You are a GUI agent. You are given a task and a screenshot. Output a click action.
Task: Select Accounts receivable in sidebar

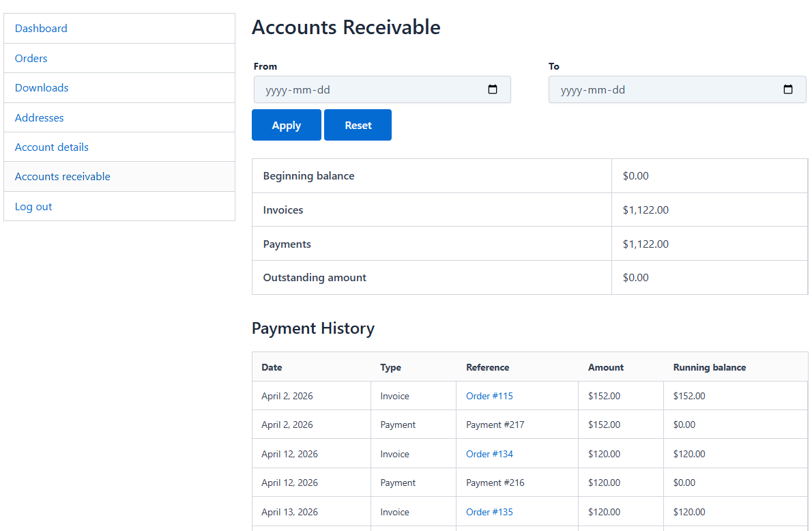click(63, 177)
